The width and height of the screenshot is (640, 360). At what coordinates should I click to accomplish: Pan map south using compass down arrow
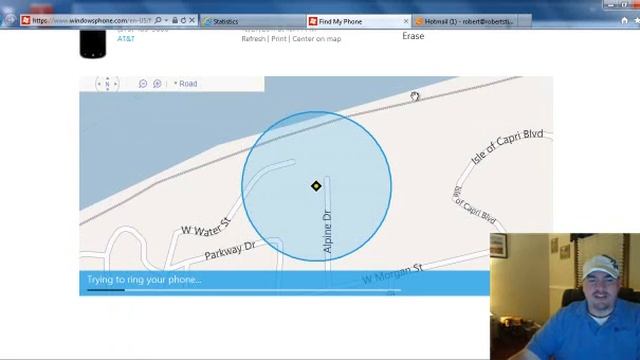tap(107, 89)
